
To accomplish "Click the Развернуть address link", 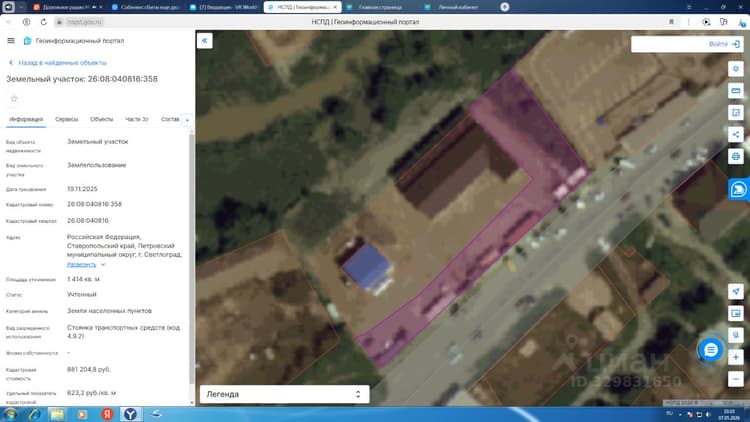I will pos(81,265).
